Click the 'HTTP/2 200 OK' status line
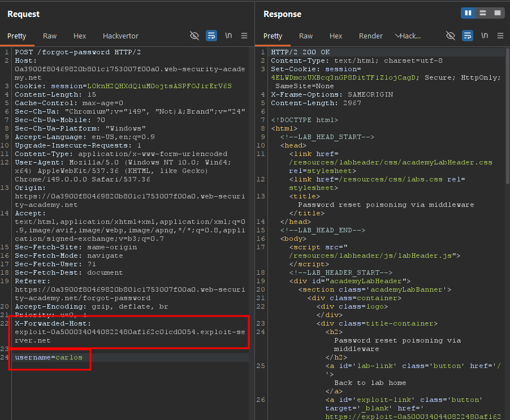The width and height of the screenshot is (510, 420). 300,52
